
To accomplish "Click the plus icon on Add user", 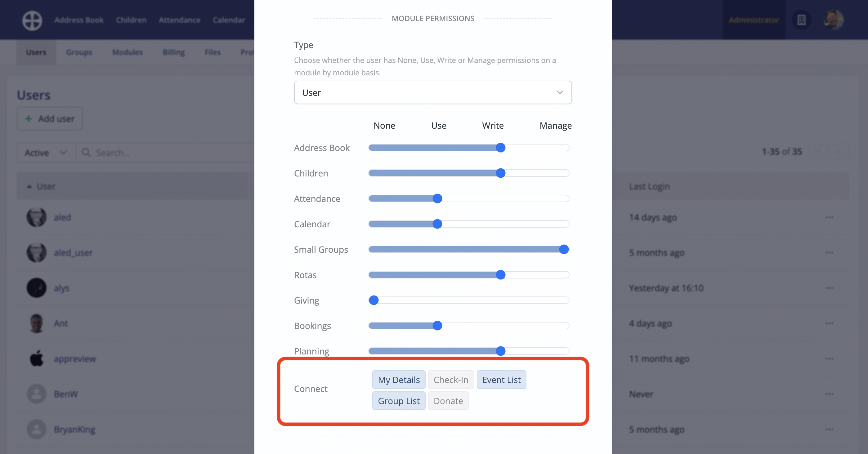I will point(28,118).
